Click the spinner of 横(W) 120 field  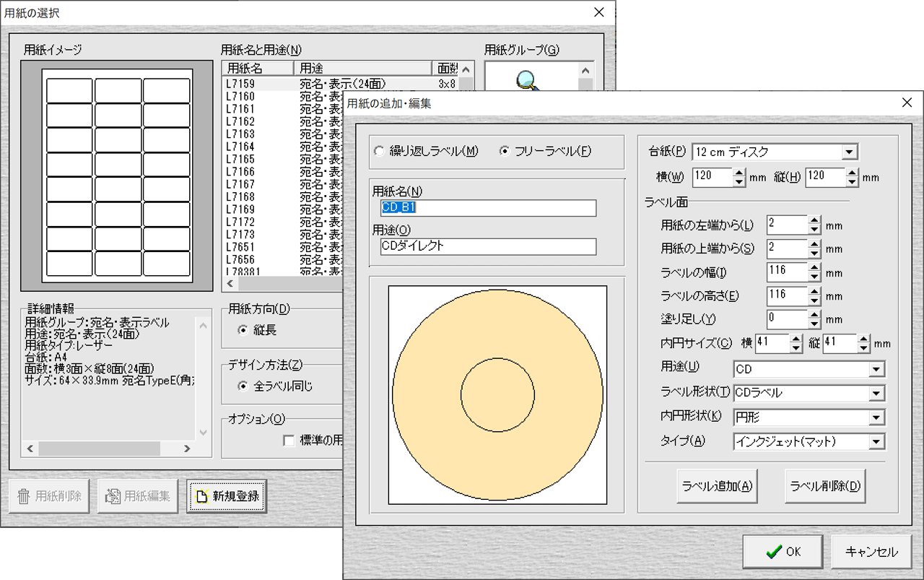pos(738,177)
